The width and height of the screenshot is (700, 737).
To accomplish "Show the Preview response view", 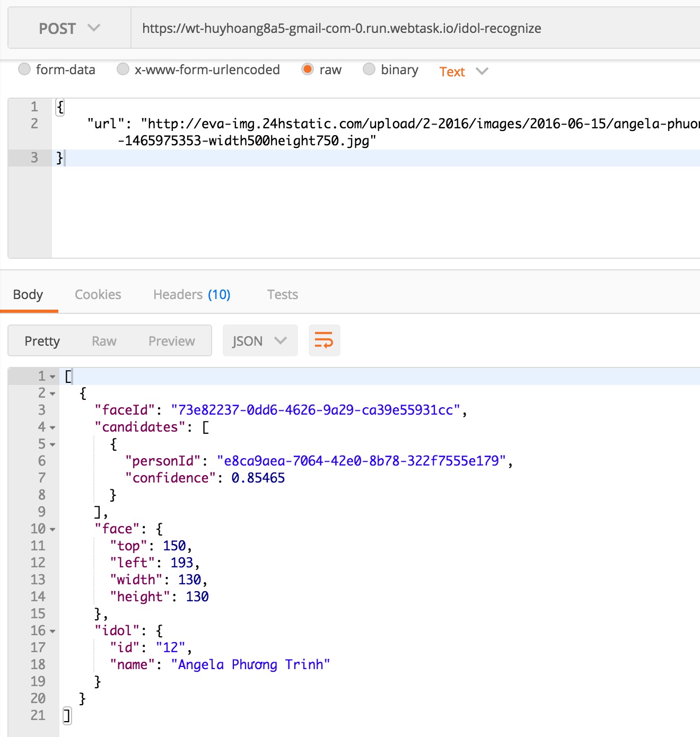I will click(x=171, y=341).
